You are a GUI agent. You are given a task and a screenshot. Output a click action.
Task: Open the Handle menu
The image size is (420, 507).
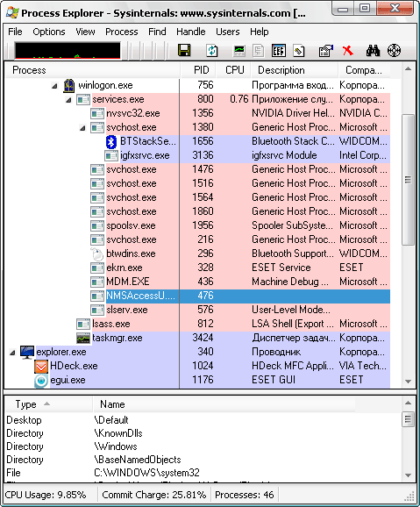point(191,32)
